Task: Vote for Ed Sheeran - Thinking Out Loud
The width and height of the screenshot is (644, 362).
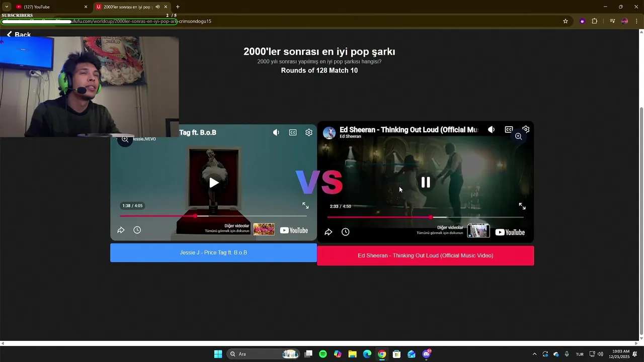Action: (x=426, y=255)
